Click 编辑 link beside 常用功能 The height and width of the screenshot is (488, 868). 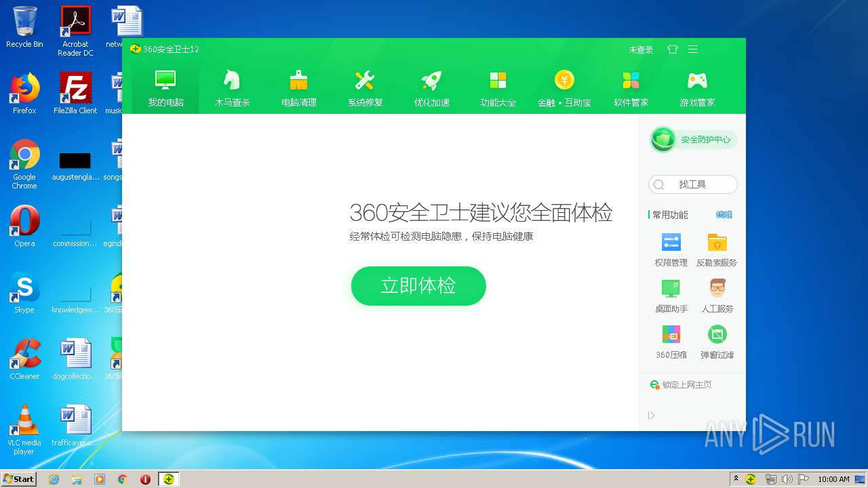pos(724,215)
